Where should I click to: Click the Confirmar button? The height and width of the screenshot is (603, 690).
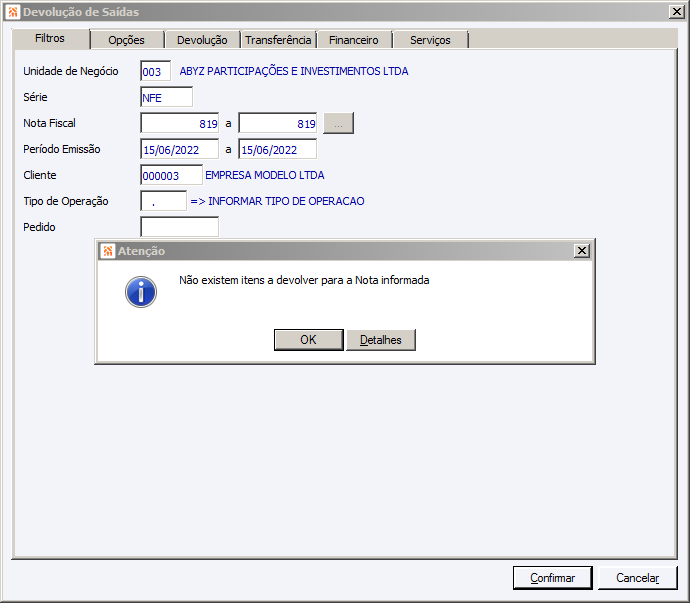(x=553, y=577)
